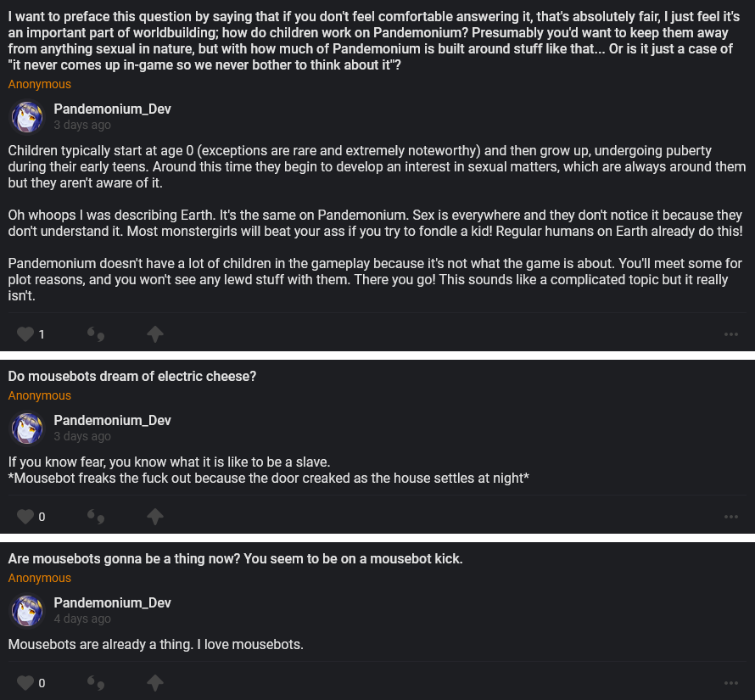Click Anonymous under the electric cheese question

[x=40, y=395]
